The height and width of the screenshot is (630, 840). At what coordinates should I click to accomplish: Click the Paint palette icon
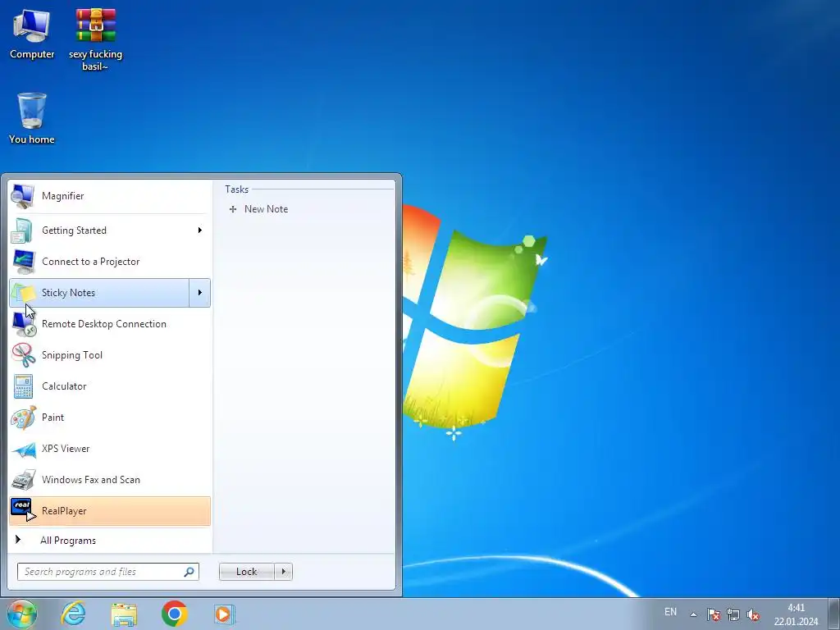23,418
